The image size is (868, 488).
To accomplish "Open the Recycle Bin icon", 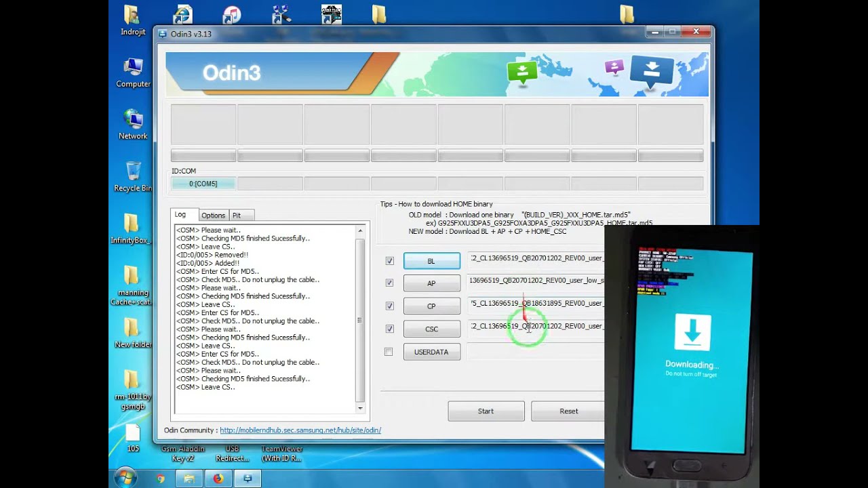I will click(x=133, y=176).
